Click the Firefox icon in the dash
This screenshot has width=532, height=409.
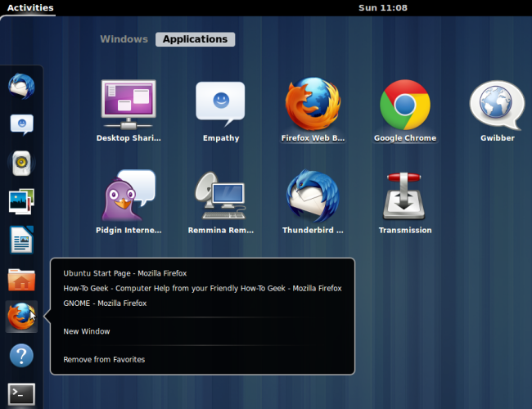tap(21, 317)
